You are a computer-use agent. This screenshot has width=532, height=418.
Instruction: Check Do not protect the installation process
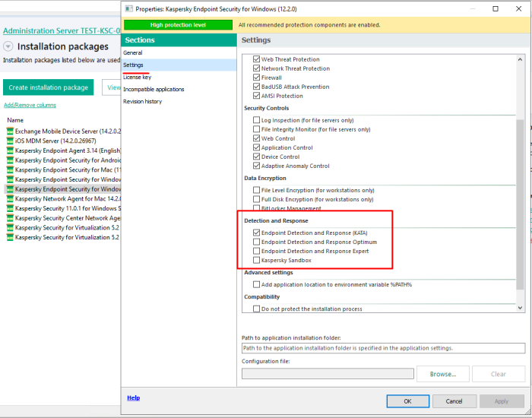pos(257,309)
